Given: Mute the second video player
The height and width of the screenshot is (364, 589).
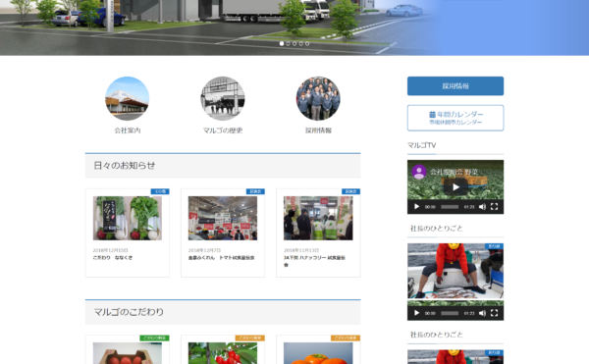Looking at the screenshot, I should [483, 313].
